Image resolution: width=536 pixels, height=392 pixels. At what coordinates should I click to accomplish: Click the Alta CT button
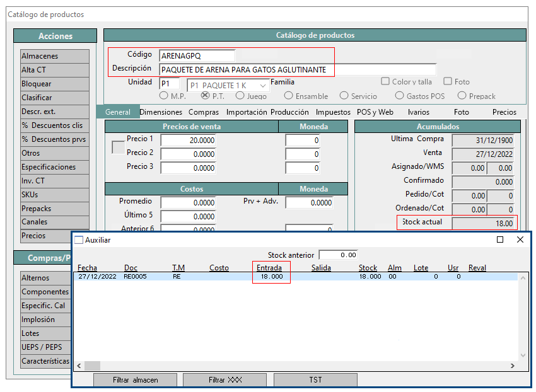pos(55,70)
